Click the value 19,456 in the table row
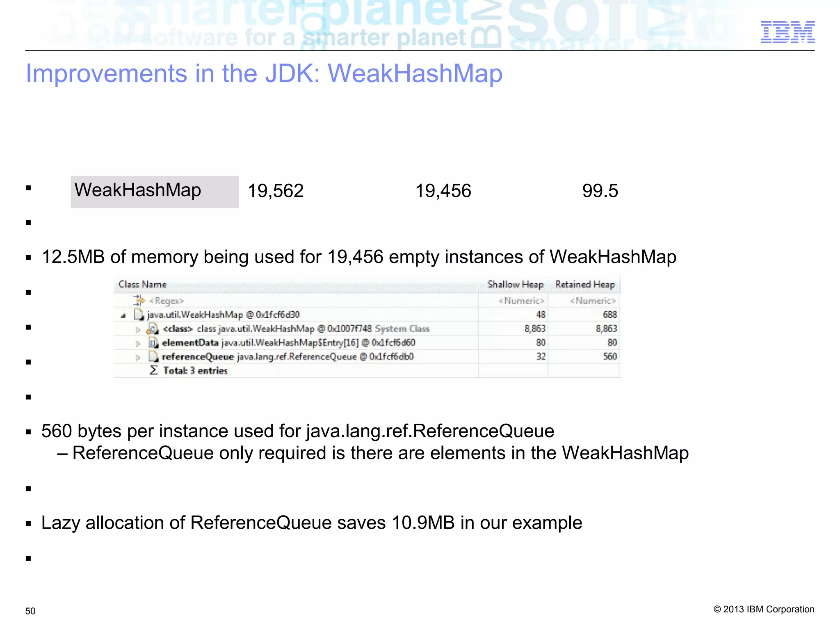Viewport: 840px width, 630px height. point(443,191)
